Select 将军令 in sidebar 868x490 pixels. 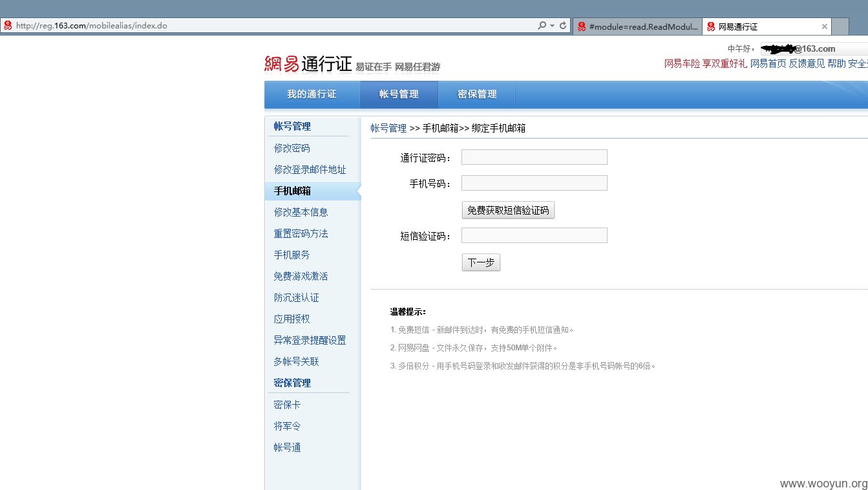[x=287, y=426]
